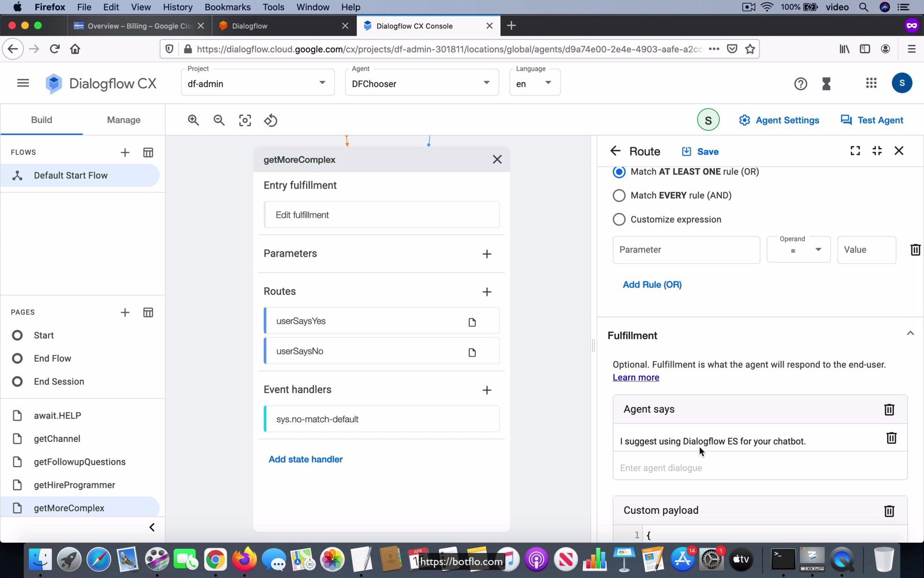Select Match AT LEAST ONE rule (OR)
Image resolution: width=924 pixels, height=578 pixels.
point(619,172)
